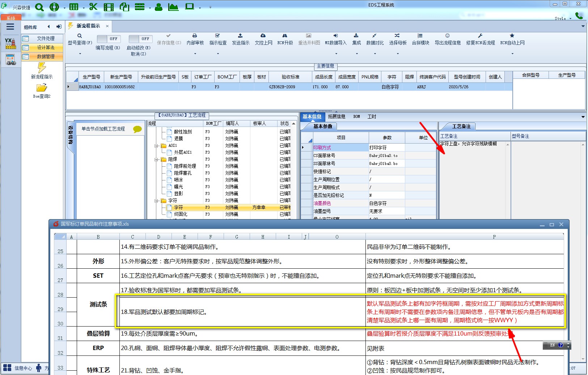The image size is (588, 375).
Task: Select 数据管理 in component library
Action: 42,56
